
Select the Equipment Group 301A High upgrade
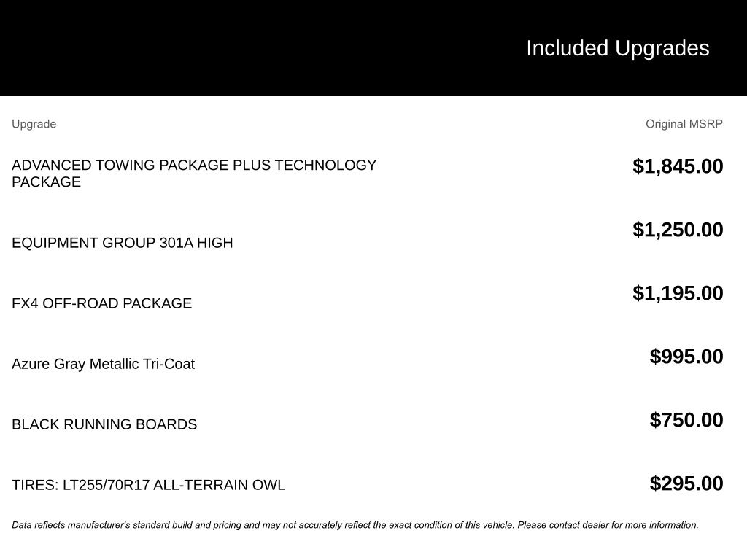(x=122, y=243)
